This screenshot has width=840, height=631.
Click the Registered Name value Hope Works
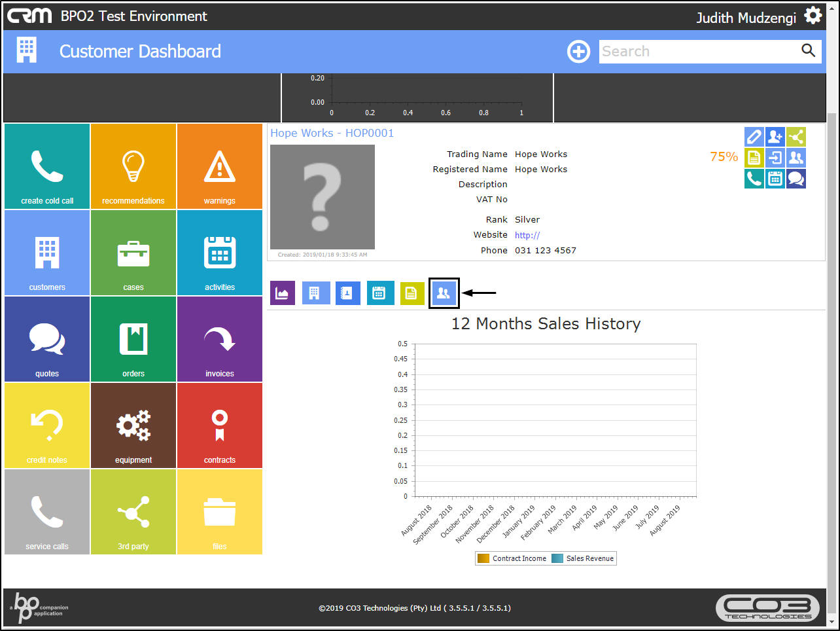[541, 169]
